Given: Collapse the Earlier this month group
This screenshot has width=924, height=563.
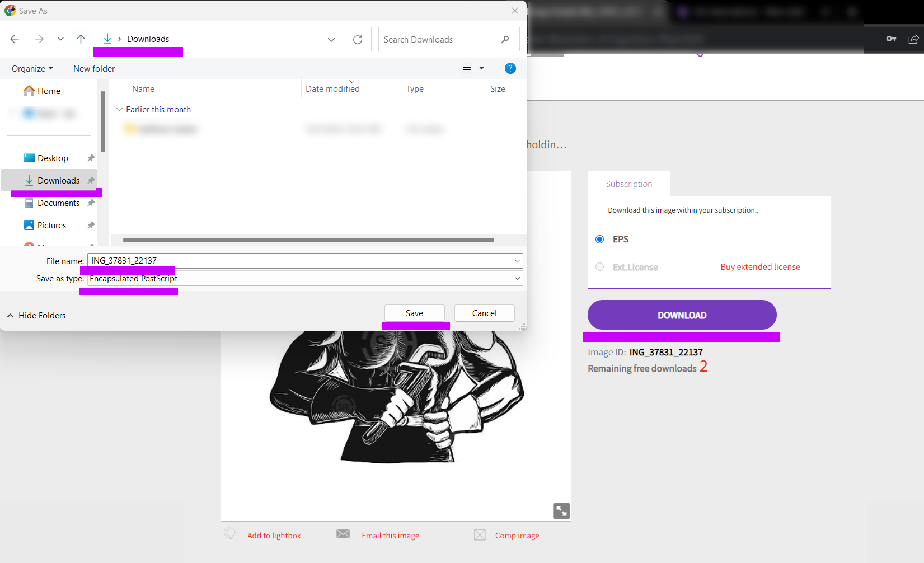Looking at the screenshot, I should point(119,110).
